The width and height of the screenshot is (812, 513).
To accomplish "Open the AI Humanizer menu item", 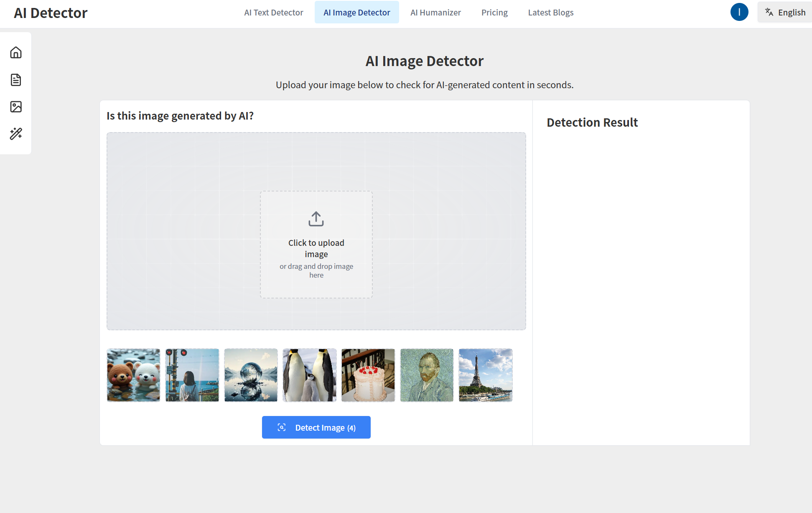I will click(x=435, y=13).
